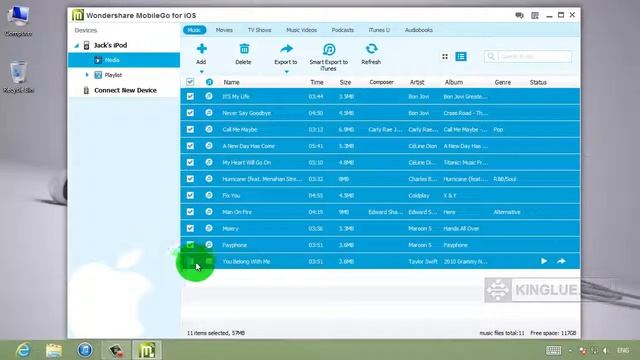Screen dimensions: 640x360
Task: Sort by Artist column header
Action: pos(417,82)
